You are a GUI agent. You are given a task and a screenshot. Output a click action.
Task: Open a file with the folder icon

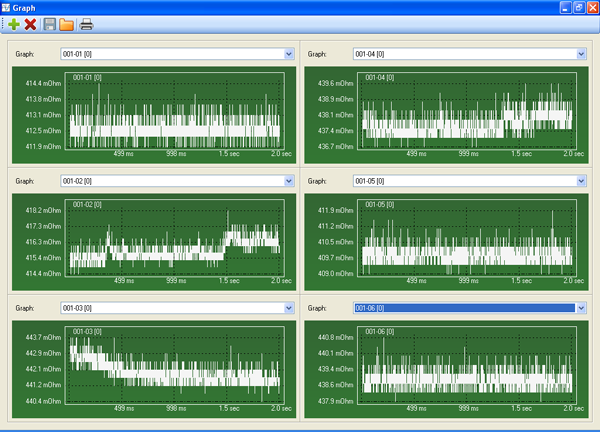(x=67, y=24)
